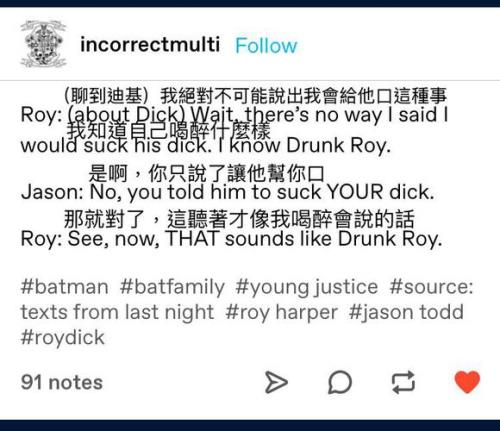
Task: Click the #roy harper tag
Action: [282, 313]
